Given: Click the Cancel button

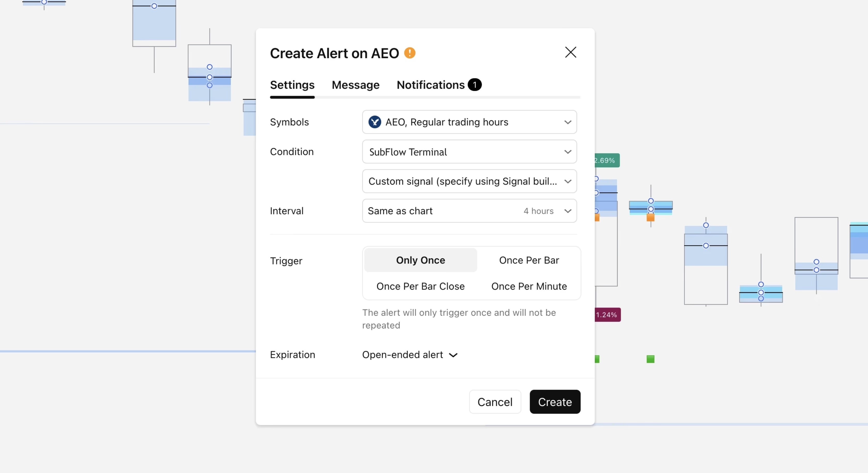Looking at the screenshot, I should pos(495,402).
